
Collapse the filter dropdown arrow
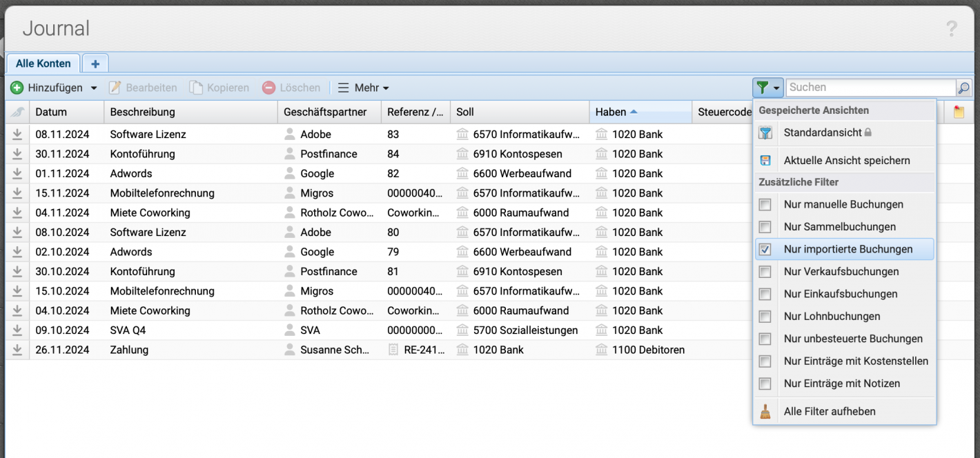coord(777,88)
